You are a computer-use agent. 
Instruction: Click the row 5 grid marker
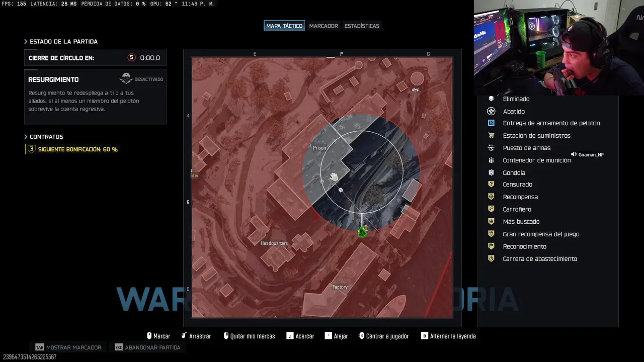[188, 202]
